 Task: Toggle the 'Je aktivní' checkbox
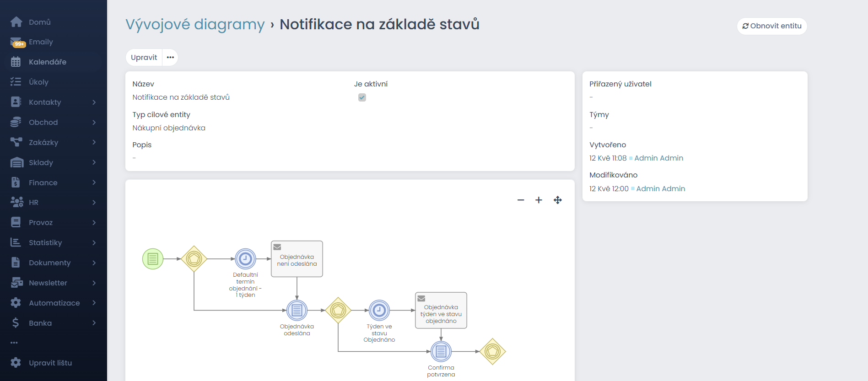pos(362,97)
